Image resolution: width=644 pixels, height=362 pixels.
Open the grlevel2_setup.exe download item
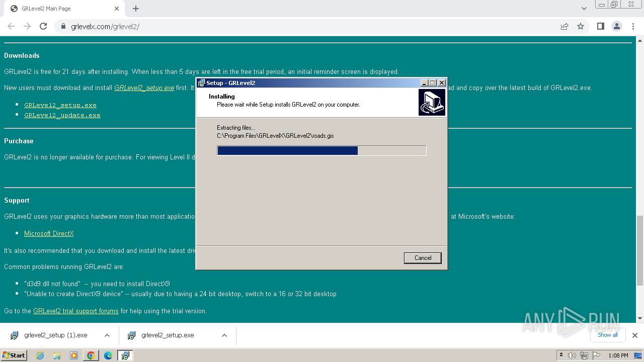pos(168,335)
